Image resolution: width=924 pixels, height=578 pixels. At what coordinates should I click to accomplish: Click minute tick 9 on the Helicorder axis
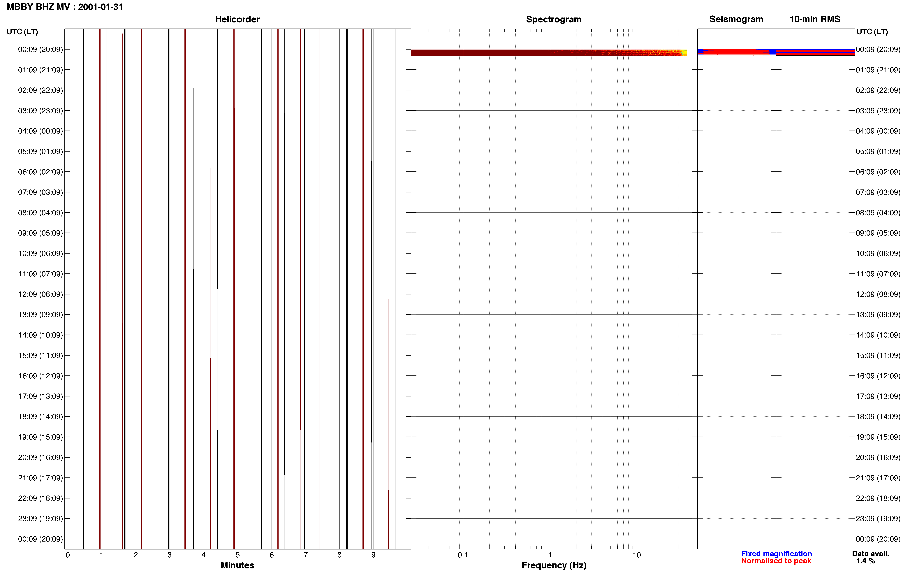[373, 555]
